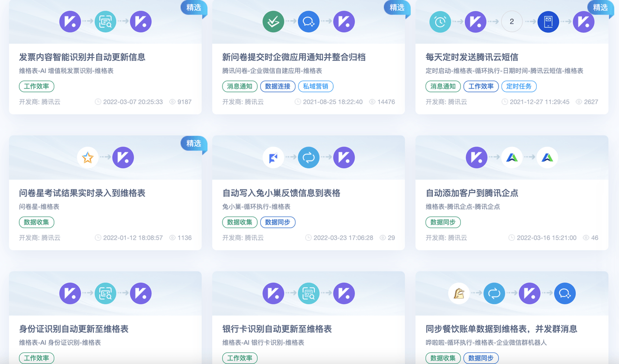Click the green checkmark questionnaire icon in 新问卷提交 card
This screenshot has width=619, height=364.
pyautogui.click(x=273, y=22)
